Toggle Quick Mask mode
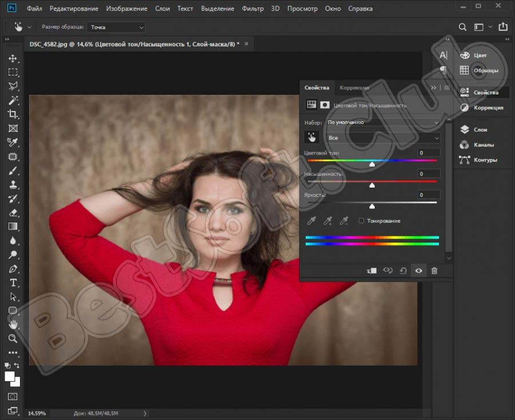Viewport: 515px width, 420px height. (x=13, y=397)
